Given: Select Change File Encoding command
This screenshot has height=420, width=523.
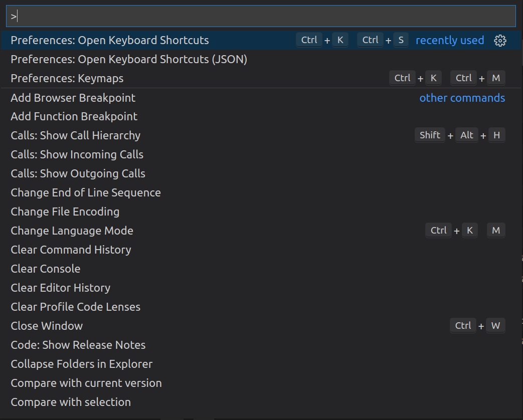Looking at the screenshot, I should 65,212.
